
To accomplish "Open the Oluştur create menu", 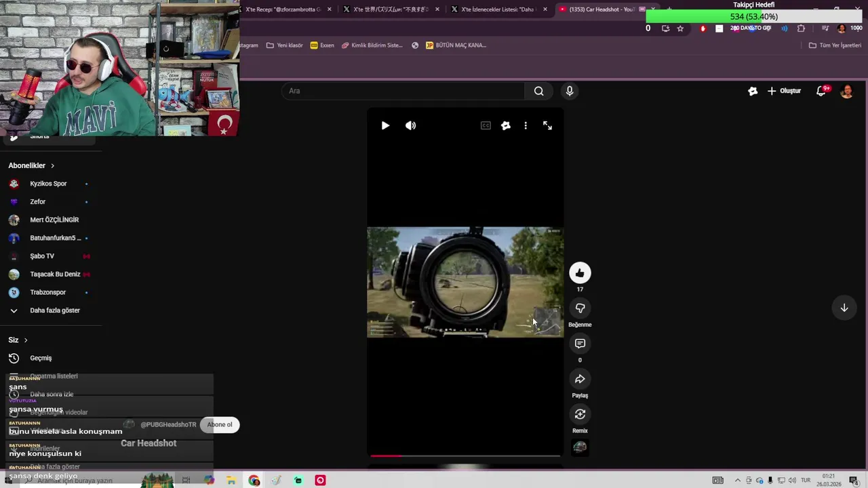I will [785, 91].
